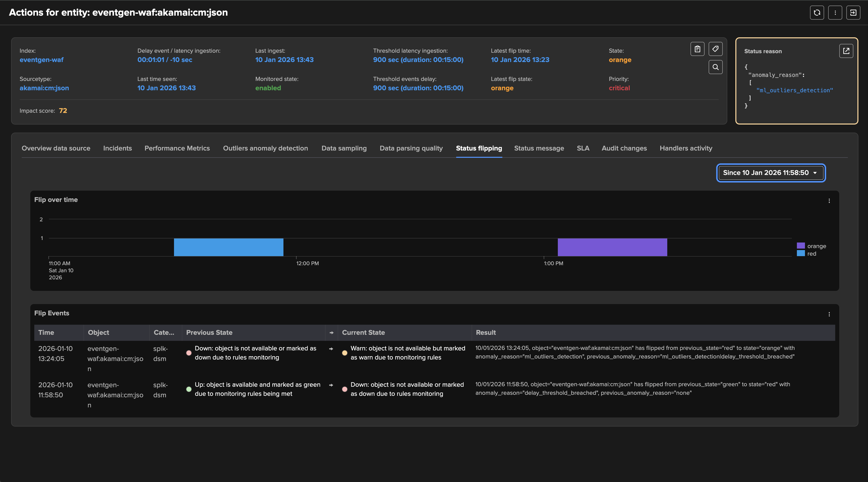Click the tag icon in the entity panel

[715, 49]
